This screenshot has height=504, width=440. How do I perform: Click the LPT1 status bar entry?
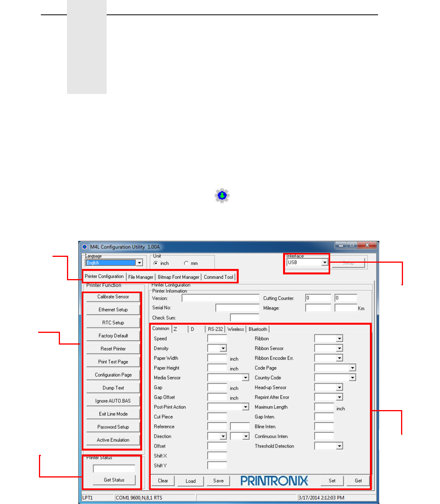click(x=98, y=498)
